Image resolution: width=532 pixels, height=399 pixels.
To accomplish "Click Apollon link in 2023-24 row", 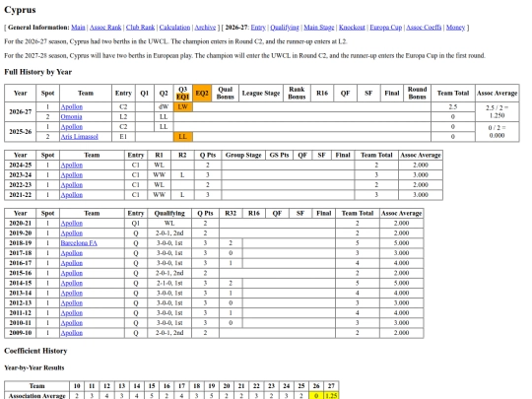I will tap(72, 175).
